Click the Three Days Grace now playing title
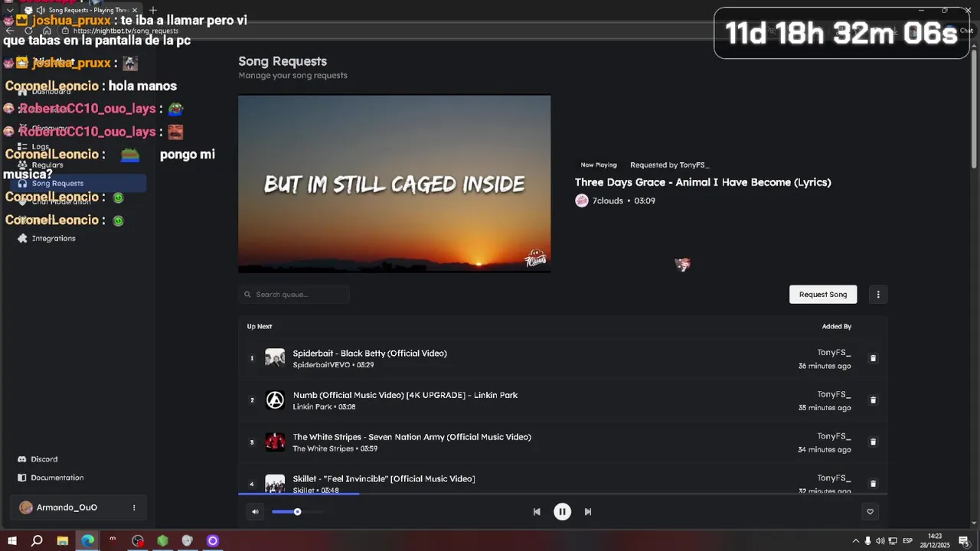This screenshot has width=980, height=551. 703,182
